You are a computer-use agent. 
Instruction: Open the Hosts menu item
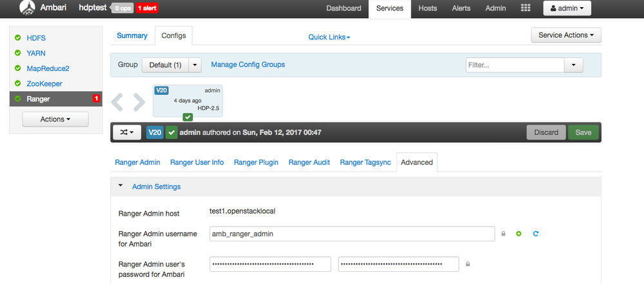427,8
